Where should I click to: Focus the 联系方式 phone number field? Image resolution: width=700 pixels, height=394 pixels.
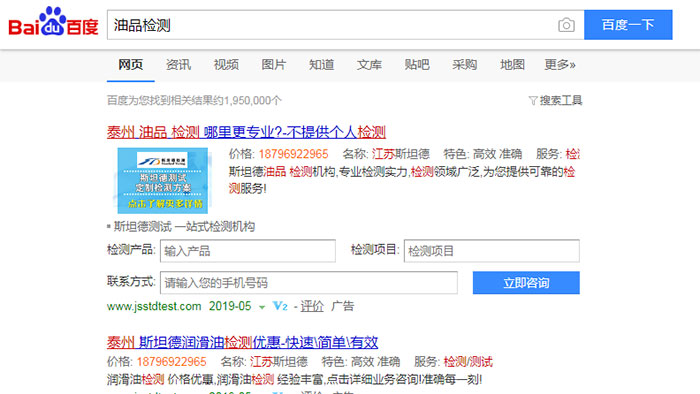309,282
